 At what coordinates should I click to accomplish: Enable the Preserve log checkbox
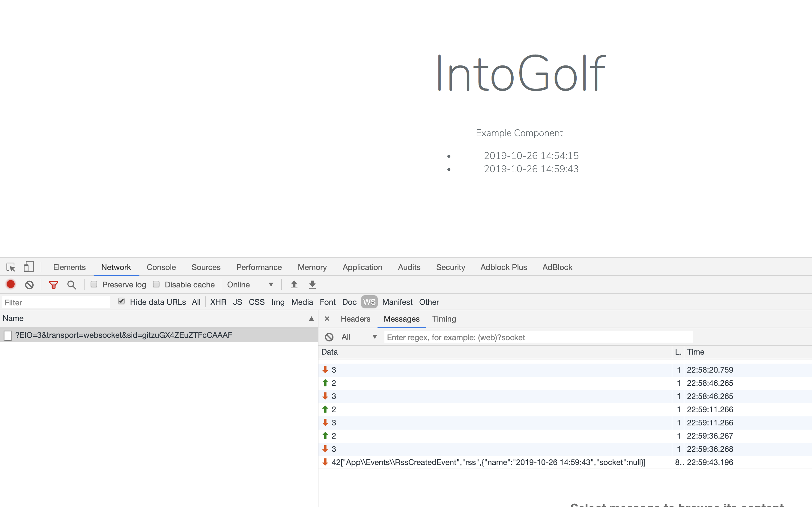pyautogui.click(x=94, y=284)
